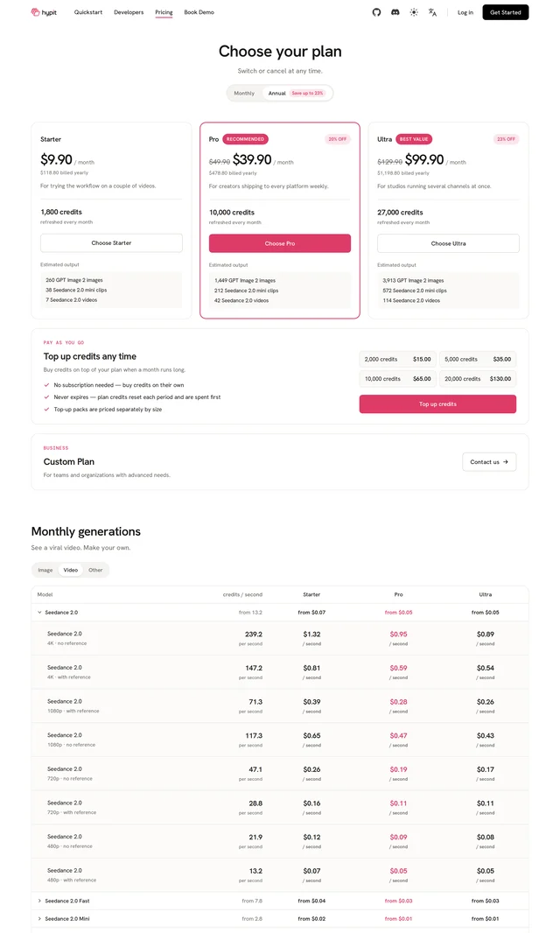Switch to the Image generations tab
The image size is (560, 933).
click(x=45, y=570)
